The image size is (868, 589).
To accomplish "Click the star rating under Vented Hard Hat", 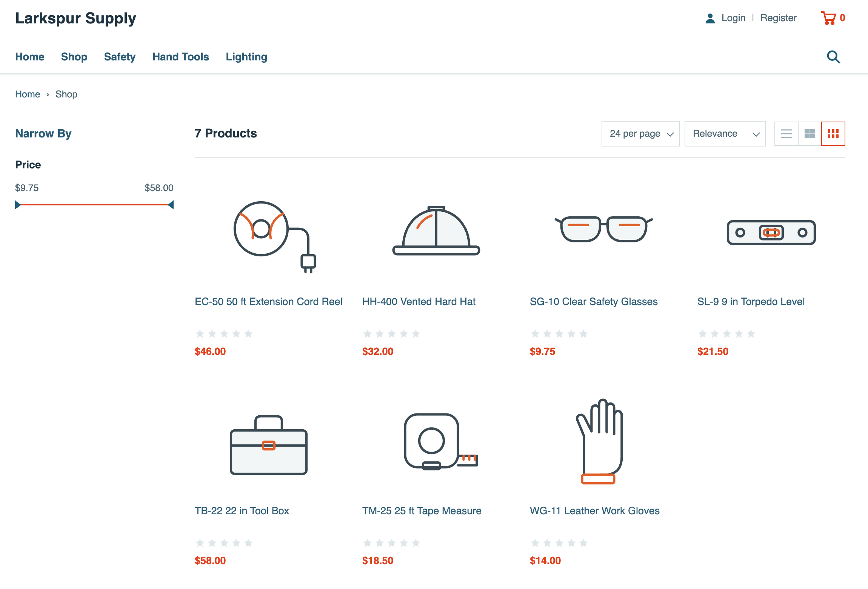I will 392,334.
